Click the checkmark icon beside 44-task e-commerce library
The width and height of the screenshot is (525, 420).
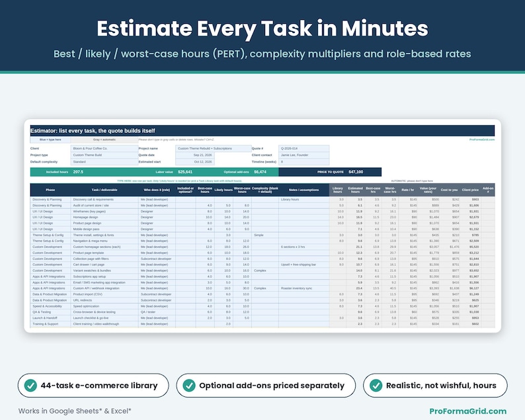(x=30, y=386)
